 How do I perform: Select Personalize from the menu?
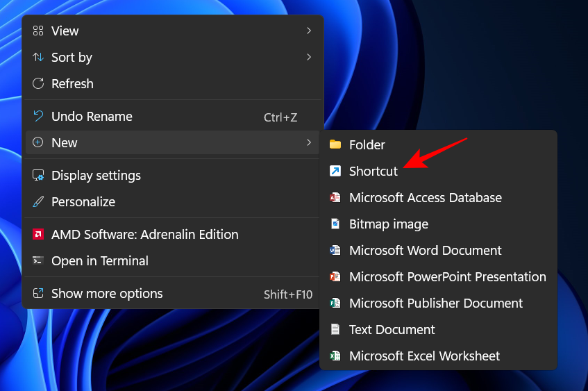(x=83, y=202)
